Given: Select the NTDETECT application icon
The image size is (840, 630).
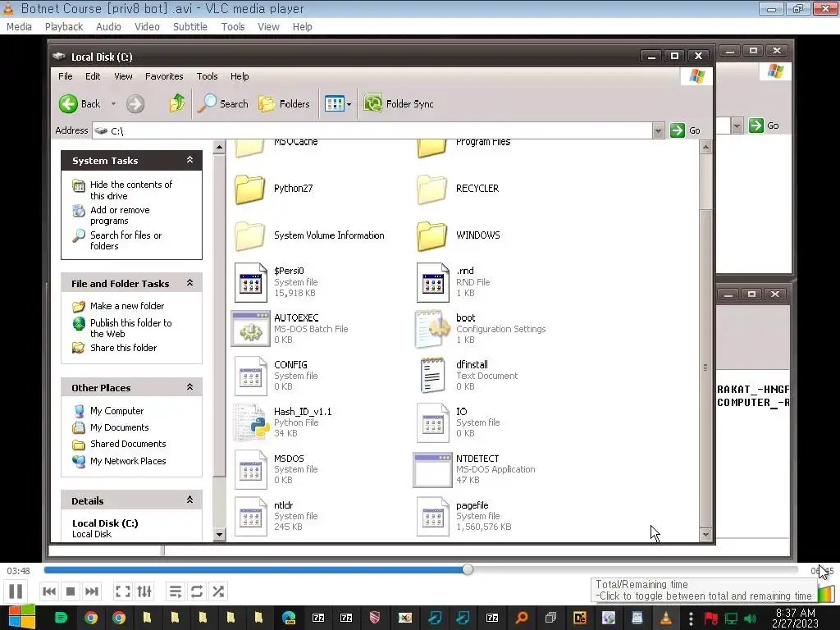Looking at the screenshot, I should [432, 470].
